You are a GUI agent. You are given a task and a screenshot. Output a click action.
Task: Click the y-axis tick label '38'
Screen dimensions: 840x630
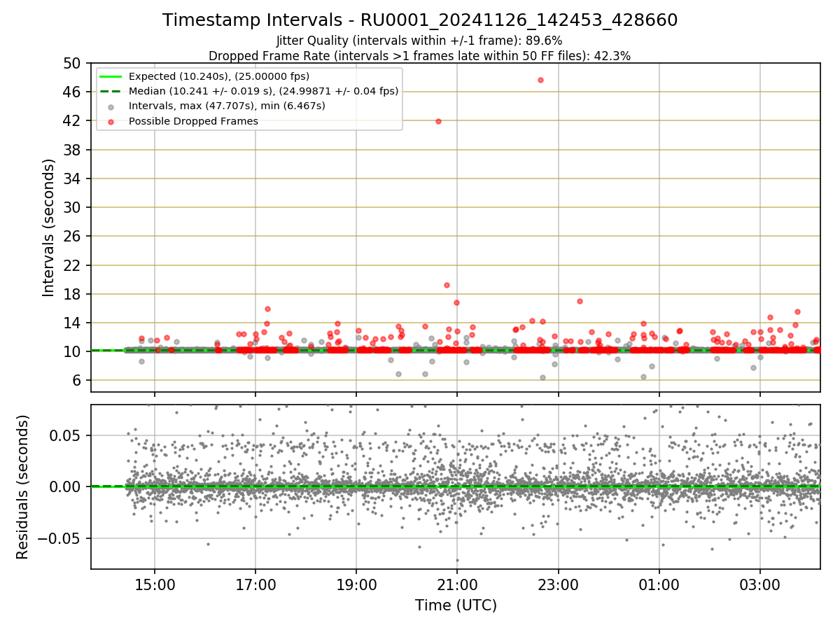72,150
